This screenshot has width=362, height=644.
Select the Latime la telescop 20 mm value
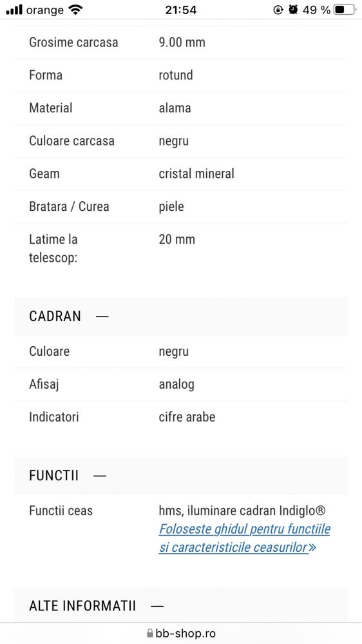pyautogui.click(x=177, y=239)
